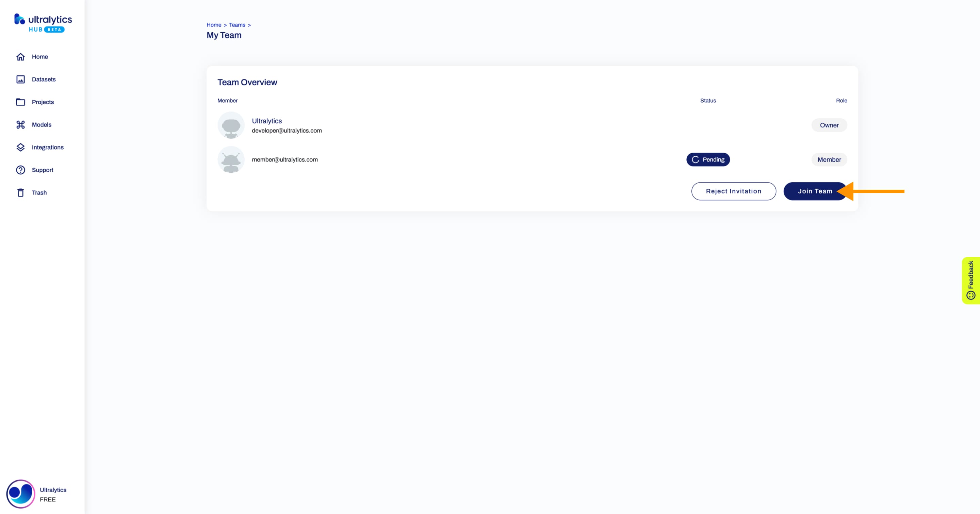The image size is (980, 514).
Task: Click the Projects icon in sidebar
Action: click(20, 102)
